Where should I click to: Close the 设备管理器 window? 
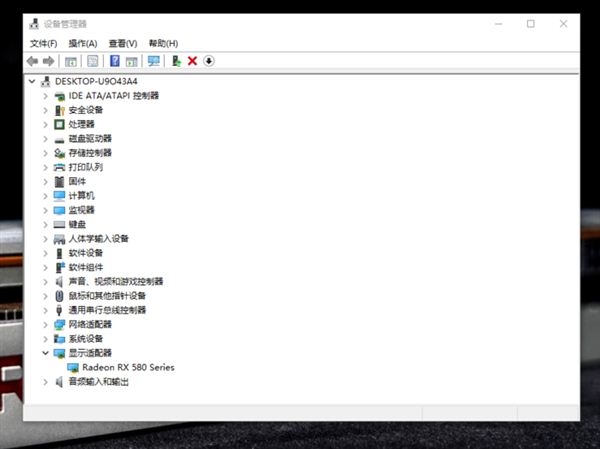click(x=563, y=24)
